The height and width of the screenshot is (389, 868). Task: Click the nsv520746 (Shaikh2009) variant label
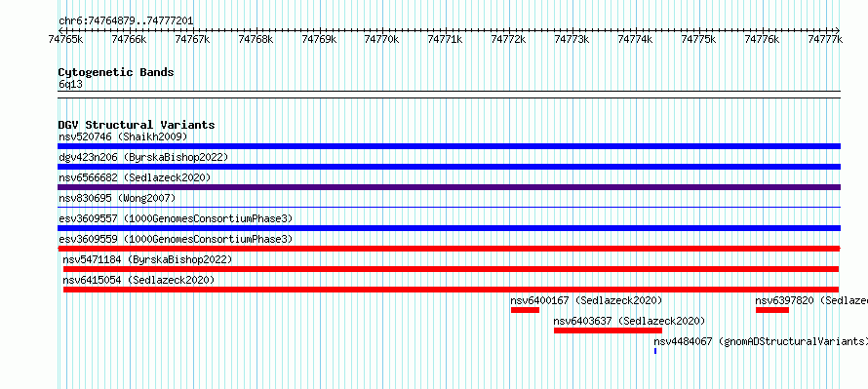click(123, 136)
